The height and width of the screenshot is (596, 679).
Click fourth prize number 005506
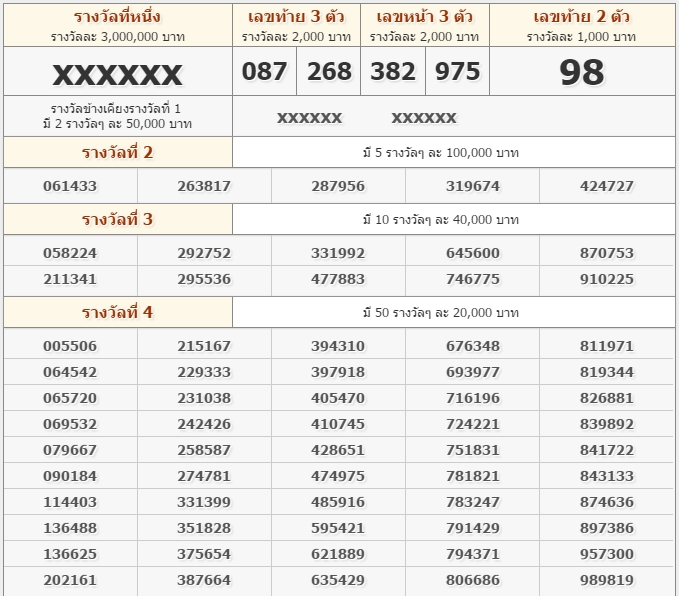(x=70, y=346)
